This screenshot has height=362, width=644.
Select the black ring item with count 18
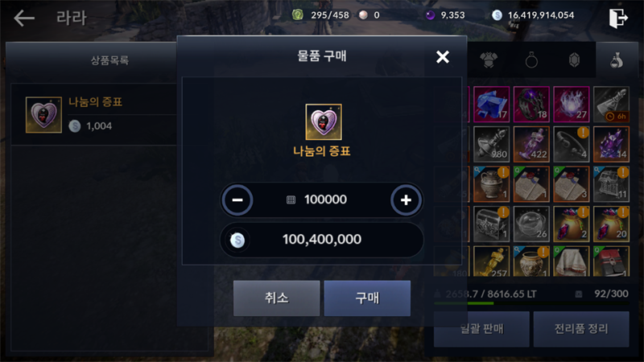pyautogui.click(x=531, y=105)
